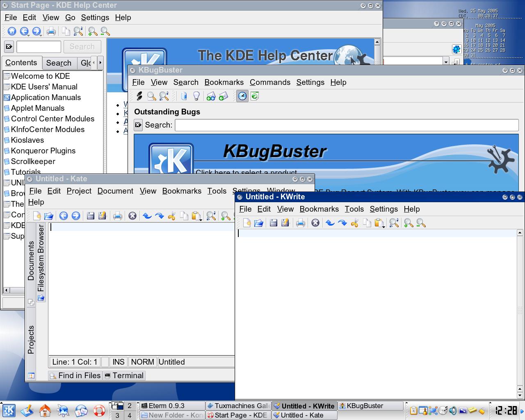This screenshot has height=420, width=525.
Task: Focus the Help Center search input box
Action: [x=39, y=47]
